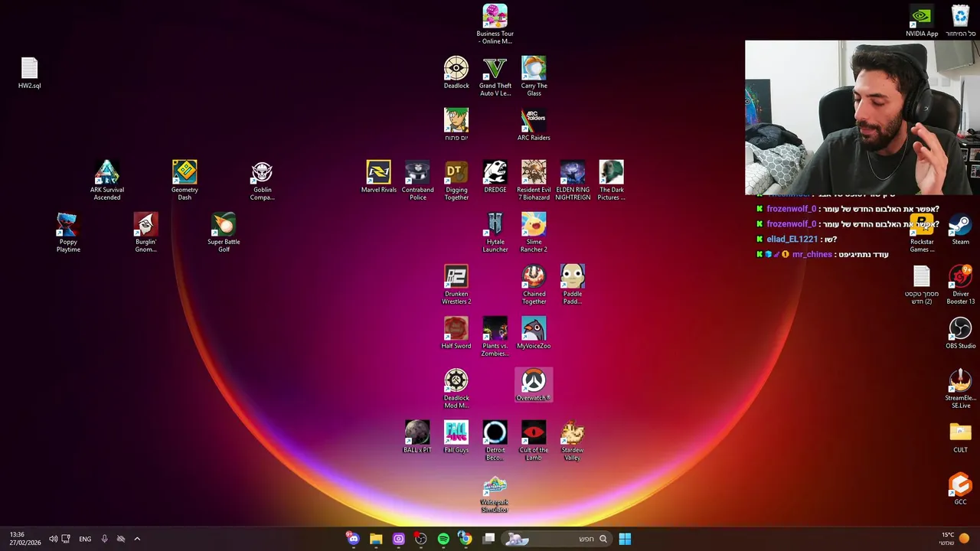Select the Half Sword shortcut
Screen dimensions: 980x551
coord(456,332)
